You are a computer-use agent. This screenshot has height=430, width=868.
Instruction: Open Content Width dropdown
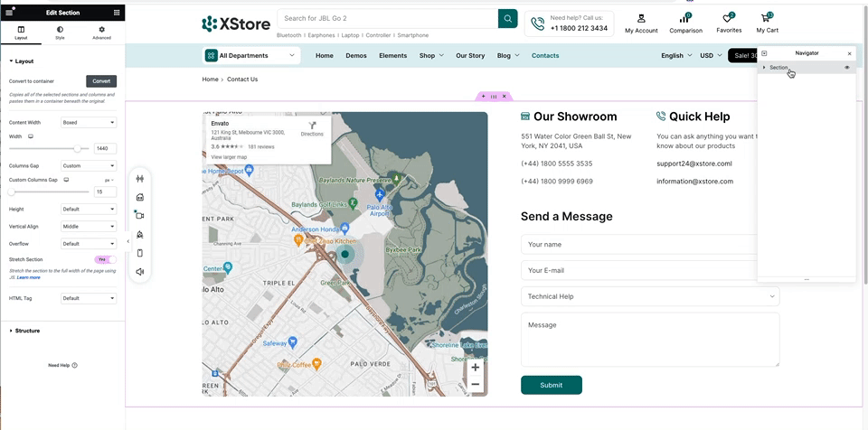point(89,122)
